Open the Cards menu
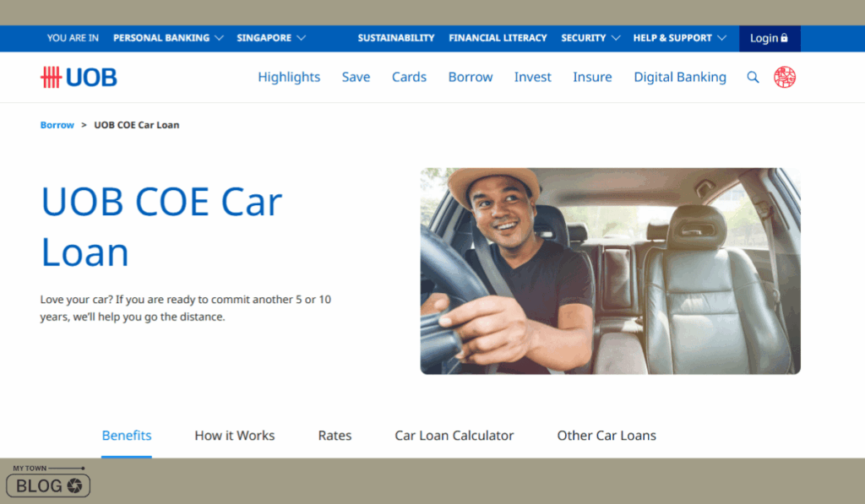 (409, 77)
